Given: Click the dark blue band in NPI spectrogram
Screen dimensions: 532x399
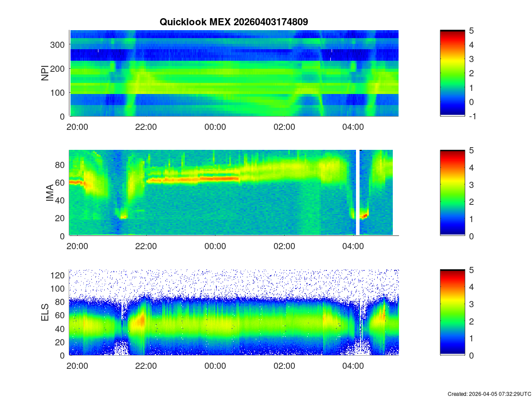Looking at the screenshot, I should tap(199, 55).
